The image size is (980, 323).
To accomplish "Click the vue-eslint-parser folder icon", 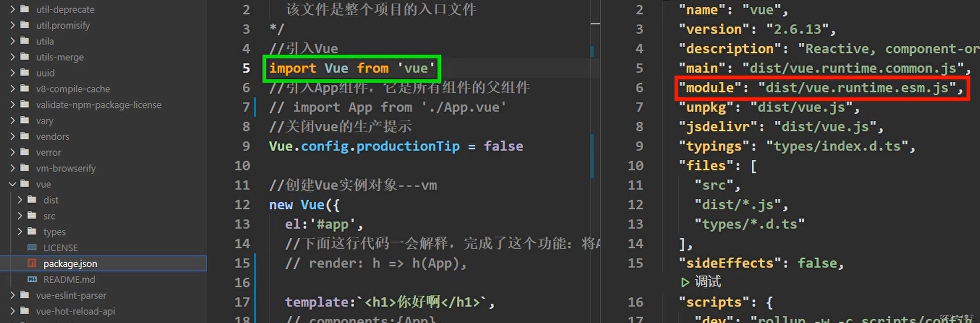I will point(25,295).
